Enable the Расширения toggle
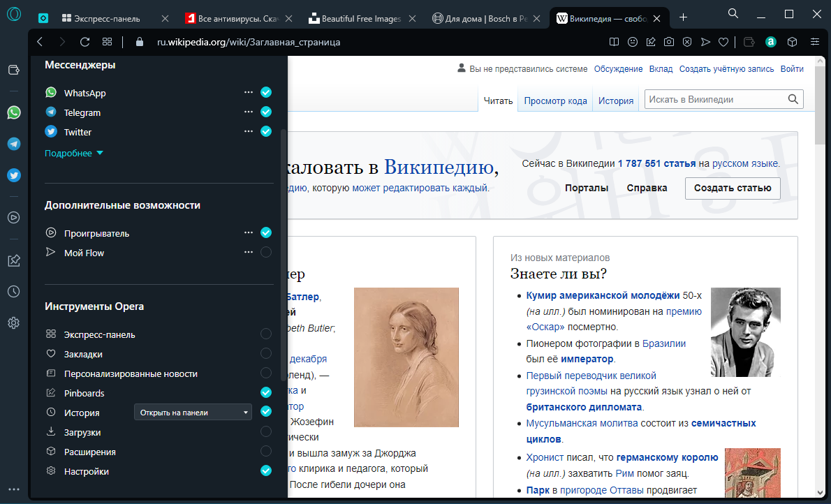 pyautogui.click(x=266, y=451)
